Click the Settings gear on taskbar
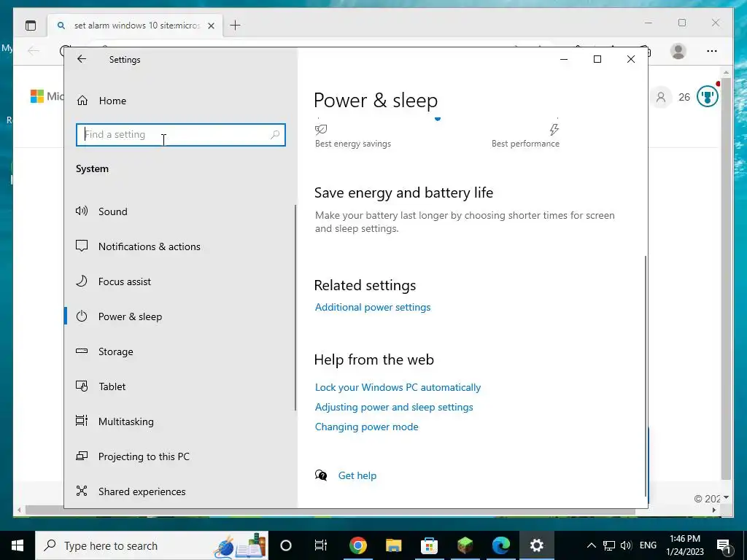The width and height of the screenshot is (747, 560). (536, 545)
